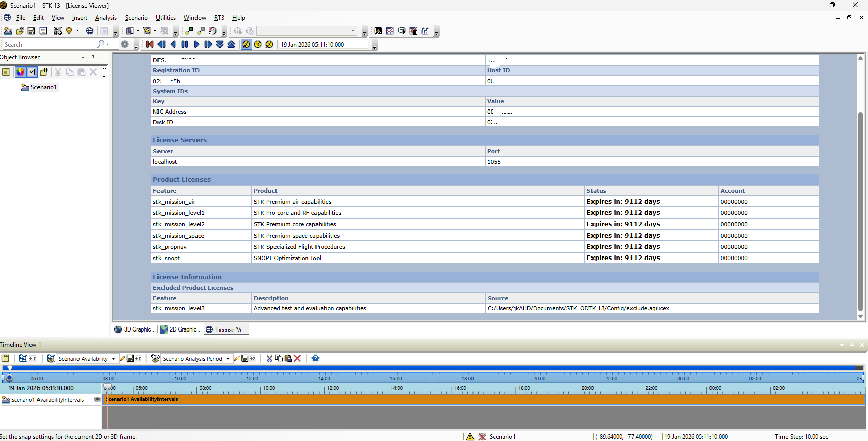Click the red-checked calendar icon in right toolbar
868x441 pixels.
(x=390, y=31)
